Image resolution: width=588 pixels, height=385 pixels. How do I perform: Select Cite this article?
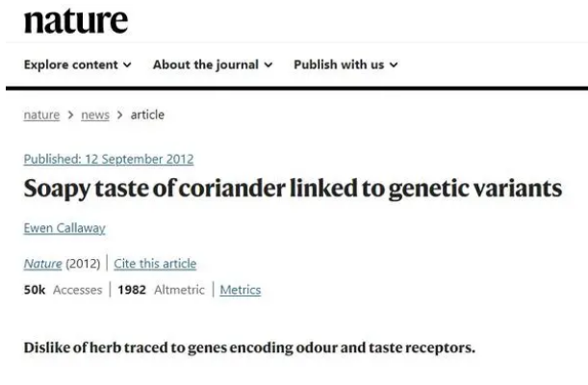coord(155,264)
